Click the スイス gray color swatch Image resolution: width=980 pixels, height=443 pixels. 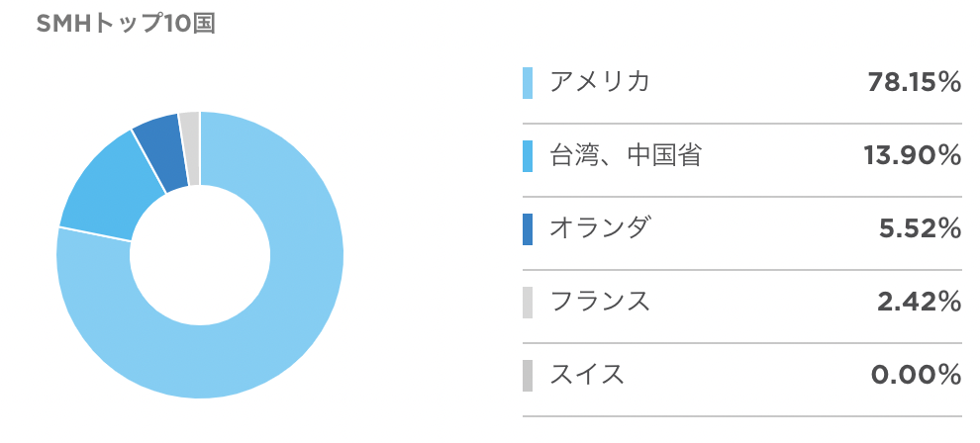tap(528, 375)
